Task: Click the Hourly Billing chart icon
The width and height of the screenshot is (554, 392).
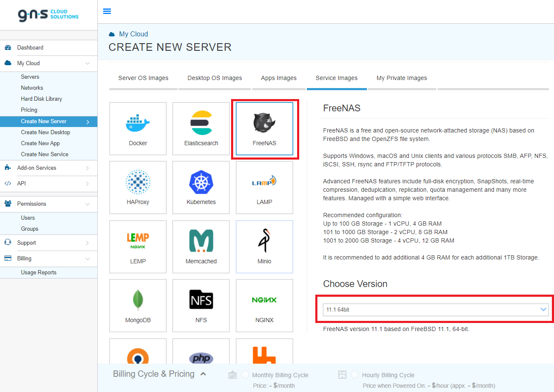Action: [x=342, y=375]
